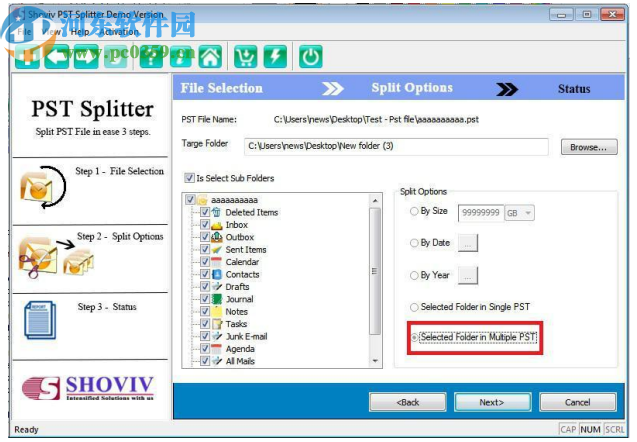Click the Shoviv logo in sidebar

click(x=88, y=388)
